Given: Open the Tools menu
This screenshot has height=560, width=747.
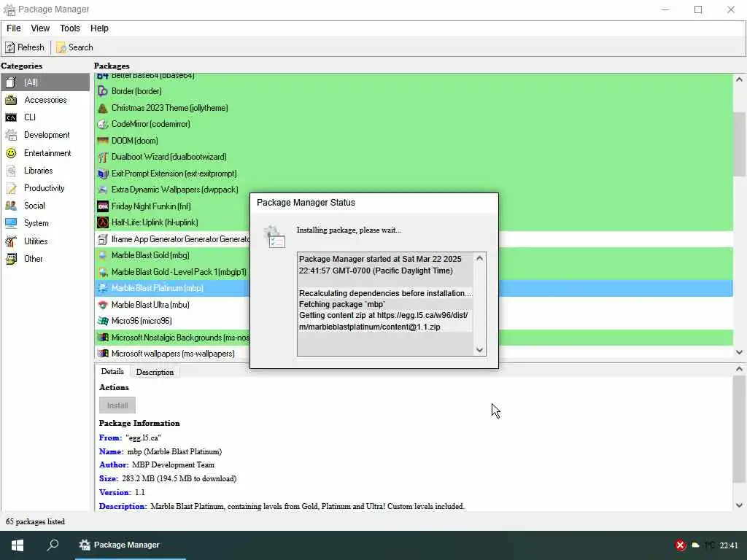Looking at the screenshot, I should (x=70, y=28).
